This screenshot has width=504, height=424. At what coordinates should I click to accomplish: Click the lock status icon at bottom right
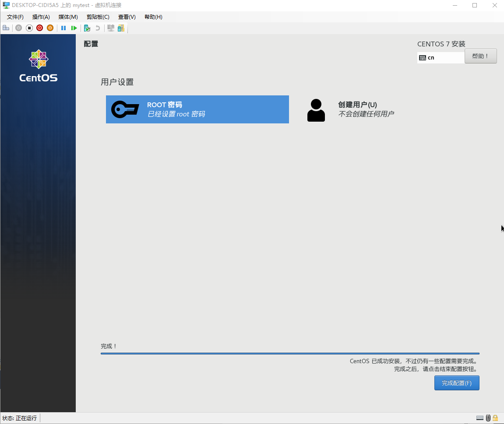(495, 418)
